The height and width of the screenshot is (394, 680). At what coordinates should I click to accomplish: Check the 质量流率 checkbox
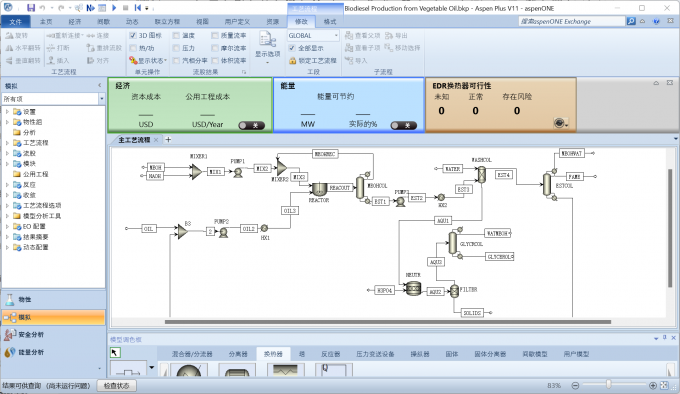tap(215, 36)
